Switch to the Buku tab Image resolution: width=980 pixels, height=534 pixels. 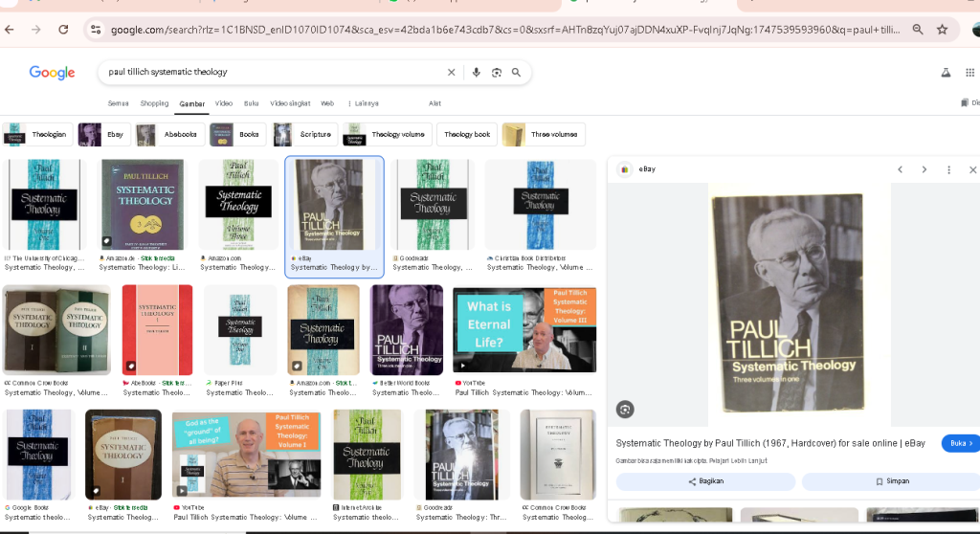[252, 103]
